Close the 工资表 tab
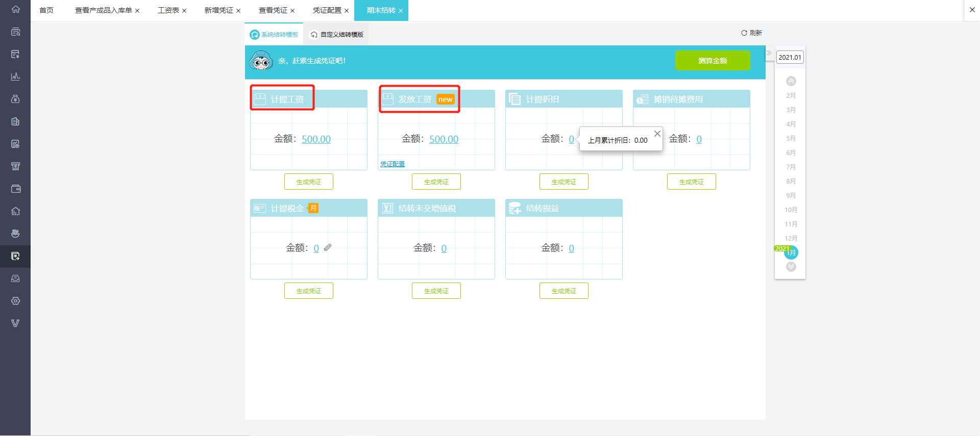The image size is (980, 436). click(184, 11)
